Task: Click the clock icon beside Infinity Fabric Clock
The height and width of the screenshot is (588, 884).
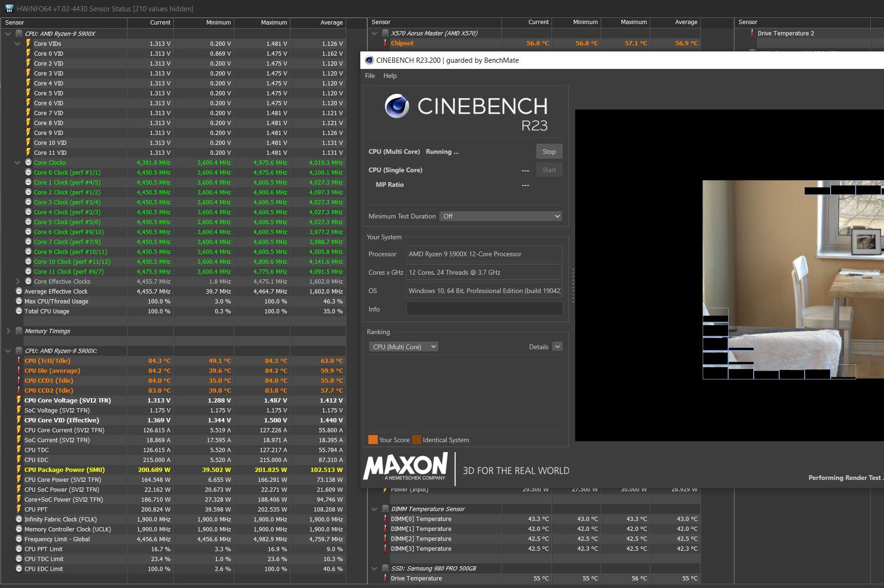Action: (19, 519)
